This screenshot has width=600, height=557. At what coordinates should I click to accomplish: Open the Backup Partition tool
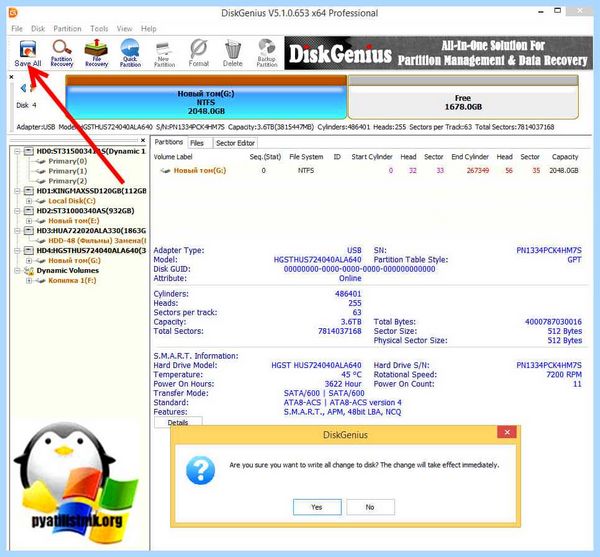click(x=267, y=53)
